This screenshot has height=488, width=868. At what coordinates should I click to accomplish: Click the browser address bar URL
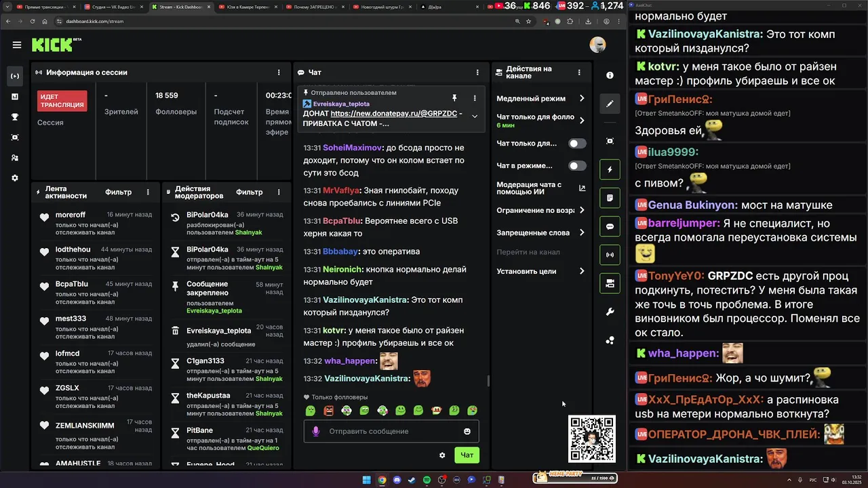[94, 21]
